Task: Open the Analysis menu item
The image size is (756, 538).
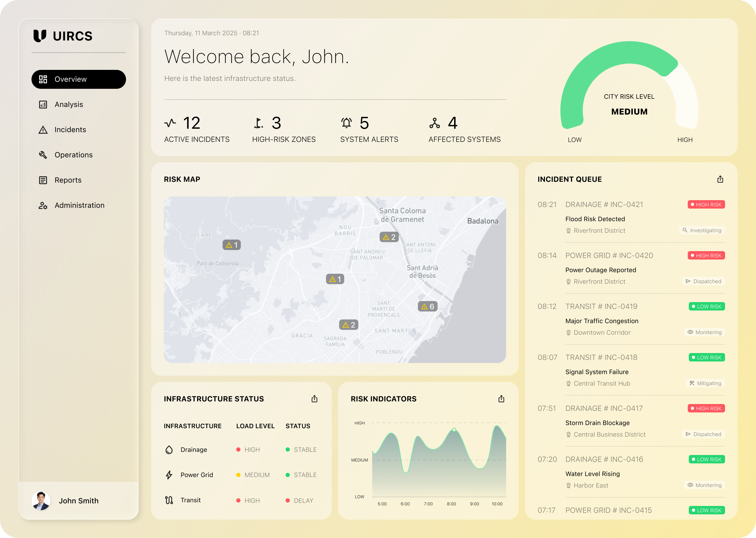Action: 69,104
